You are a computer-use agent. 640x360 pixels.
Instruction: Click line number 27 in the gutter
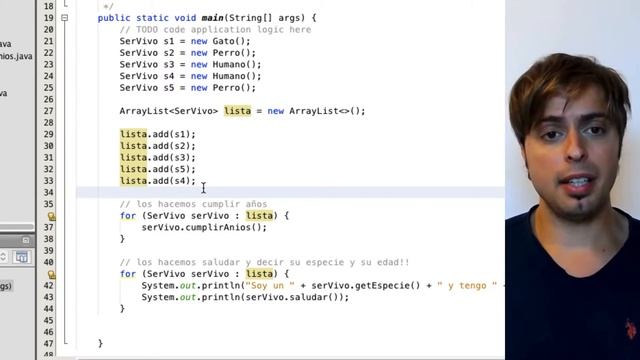48,111
